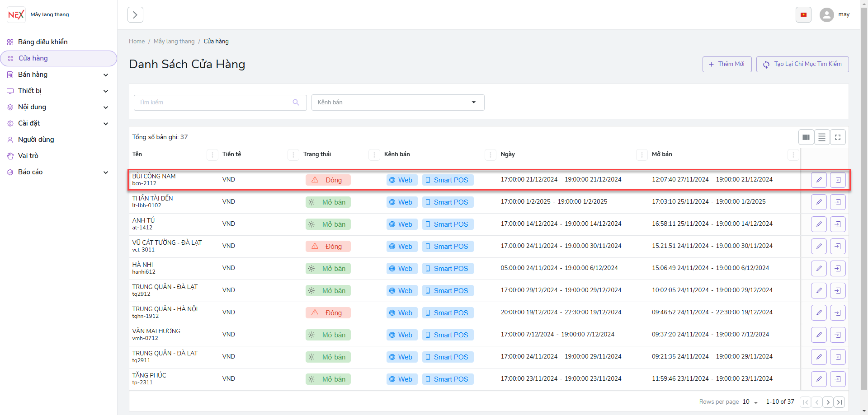The height and width of the screenshot is (415, 868).
Task: Click the Tìm kiếm search field
Action: [215, 103]
